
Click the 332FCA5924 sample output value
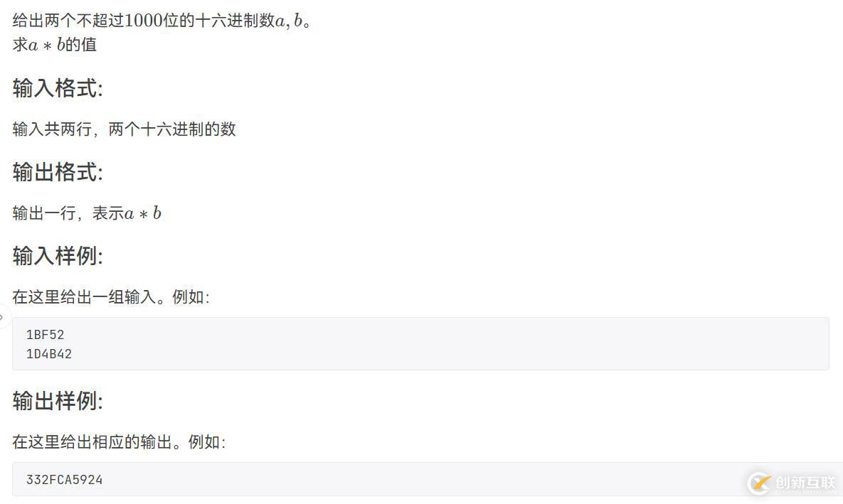(x=65, y=480)
